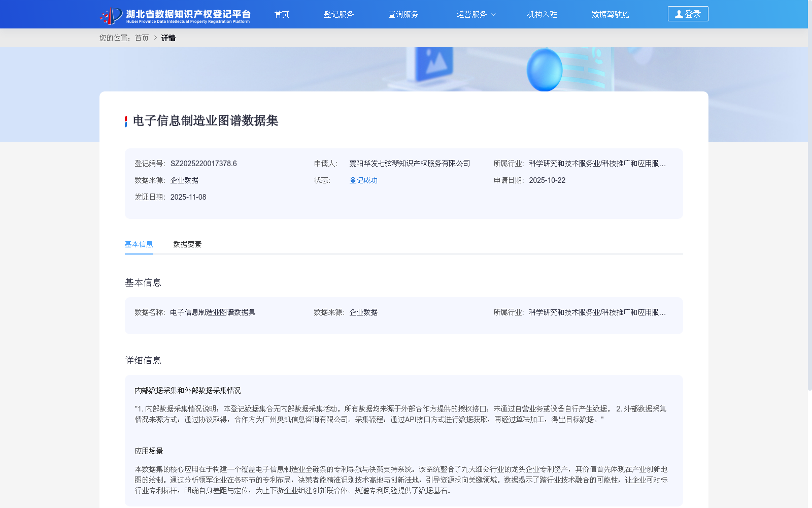Open 登记服务 in the navigation bar
This screenshot has width=812, height=508.
tap(340, 14)
